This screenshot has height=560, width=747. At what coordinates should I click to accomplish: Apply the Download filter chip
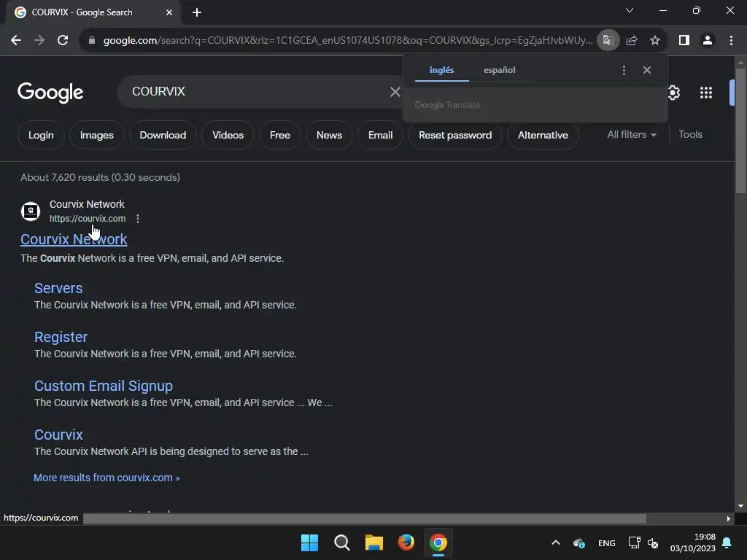[163, 135]
